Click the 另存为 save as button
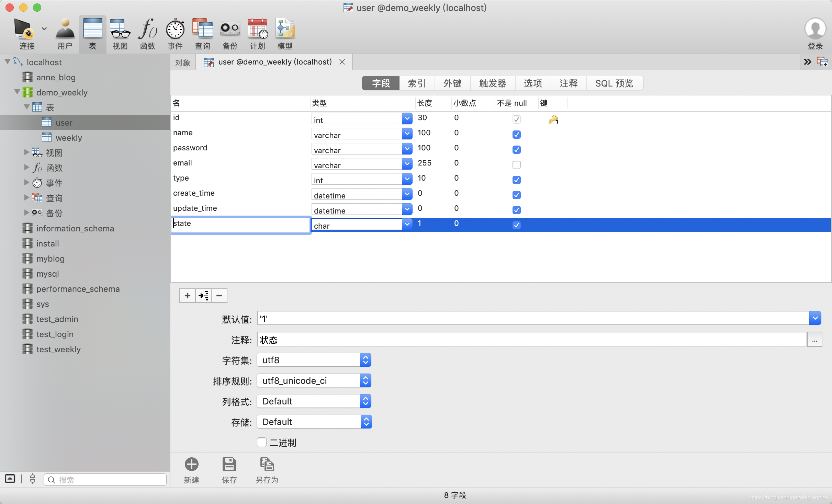The image size is (832, 504). point(267,465)
